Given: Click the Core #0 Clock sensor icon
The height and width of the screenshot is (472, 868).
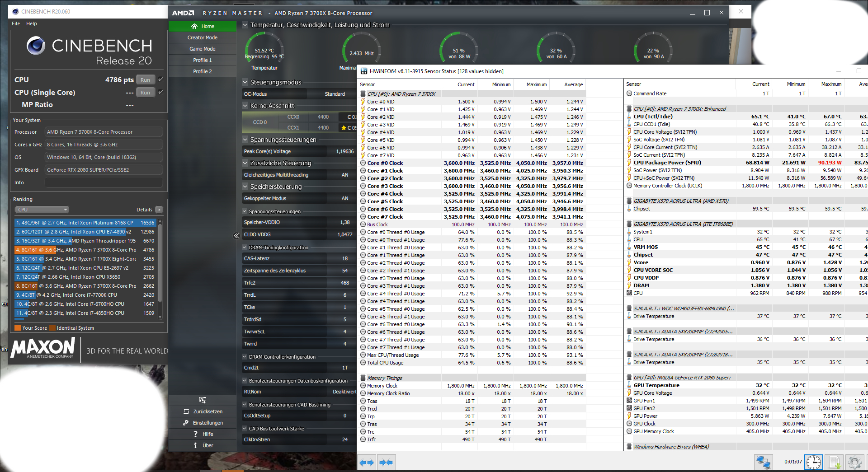Looking at the screenshot, I should pyautogui.click(x=363, y=163).
